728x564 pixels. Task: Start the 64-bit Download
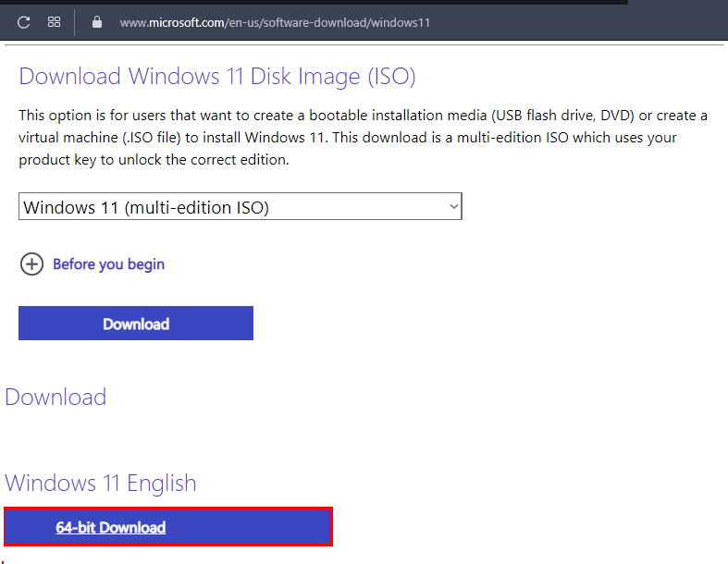click(168, 527)
